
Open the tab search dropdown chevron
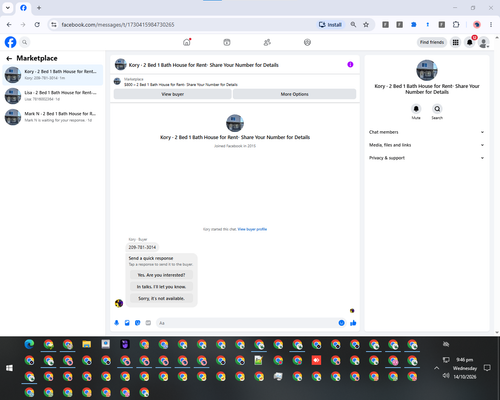pos(8,8)
